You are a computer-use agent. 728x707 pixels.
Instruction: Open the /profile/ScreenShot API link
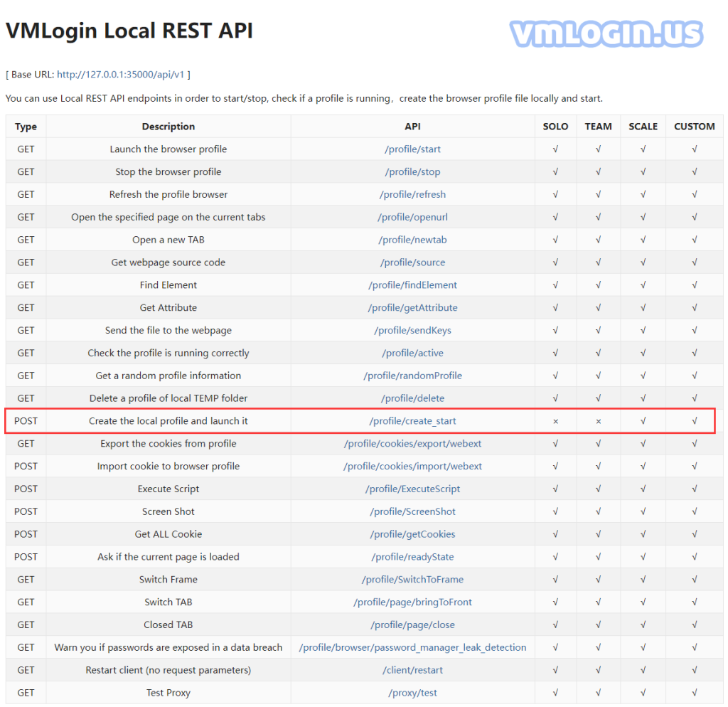click(x=412, y=511)
